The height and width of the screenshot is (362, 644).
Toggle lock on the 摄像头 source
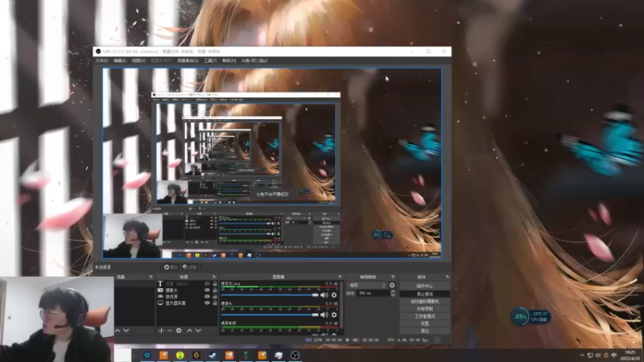coord(215,290)
